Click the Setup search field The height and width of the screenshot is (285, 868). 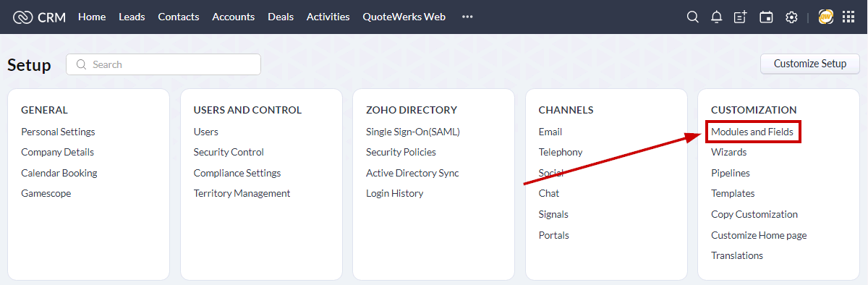(163, 64)
